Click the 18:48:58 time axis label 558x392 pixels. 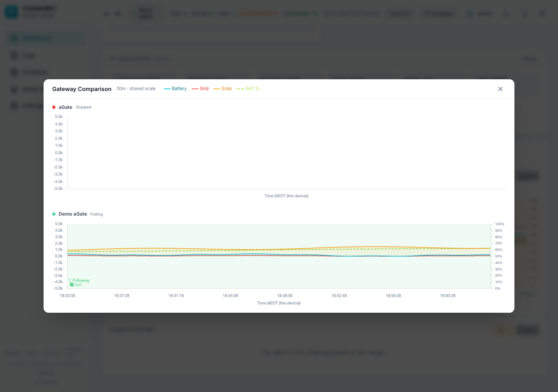[285, 296]
